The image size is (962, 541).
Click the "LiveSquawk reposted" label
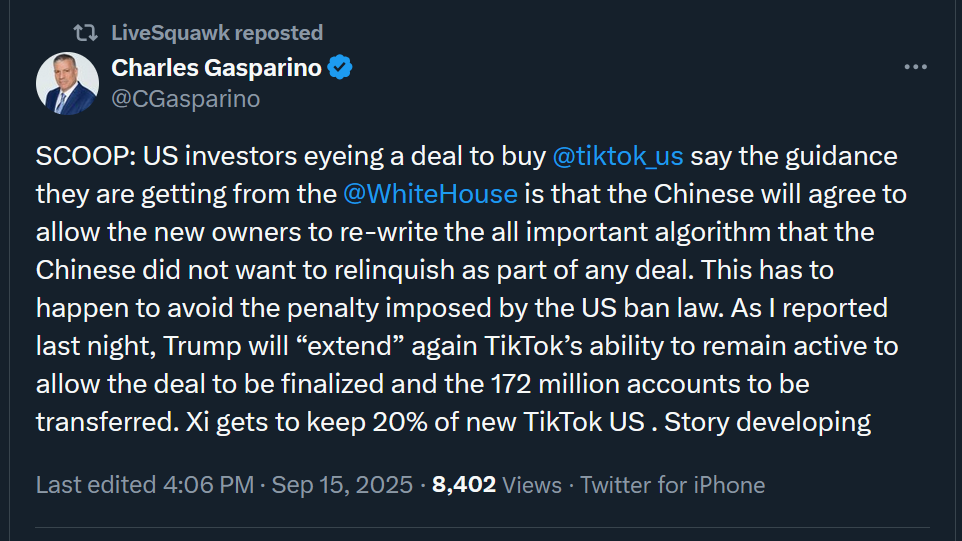pos(217,33)
